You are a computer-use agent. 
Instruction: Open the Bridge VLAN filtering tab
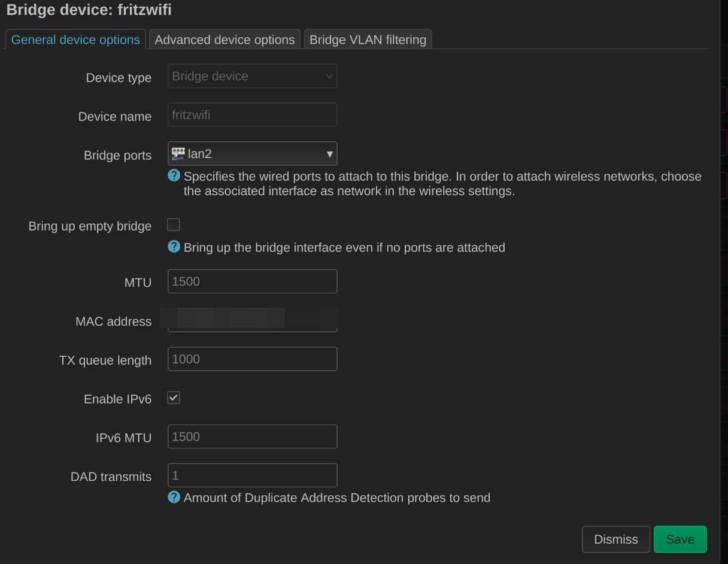point(368,40)
